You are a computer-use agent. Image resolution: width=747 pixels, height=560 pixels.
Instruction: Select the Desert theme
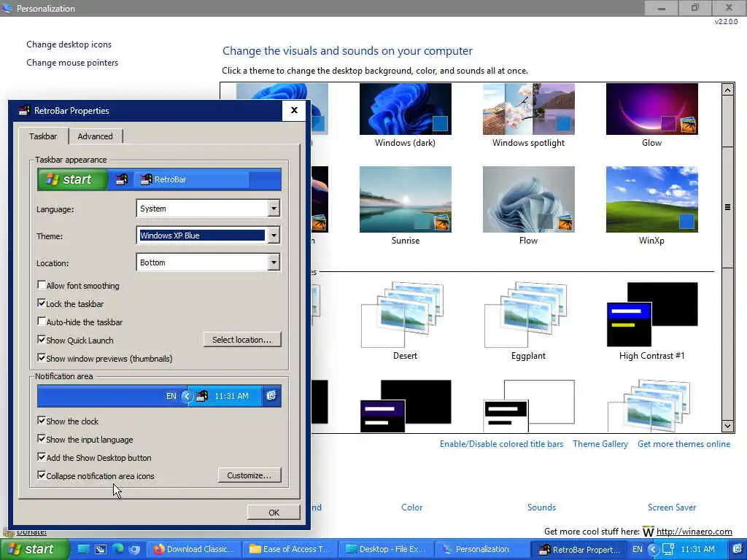(405, 321)
